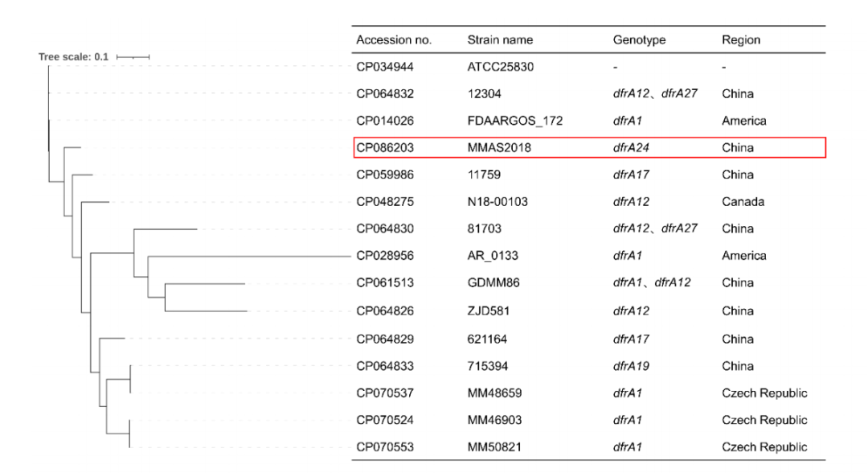Click the Strain name column header

click(x=499, y=39)
